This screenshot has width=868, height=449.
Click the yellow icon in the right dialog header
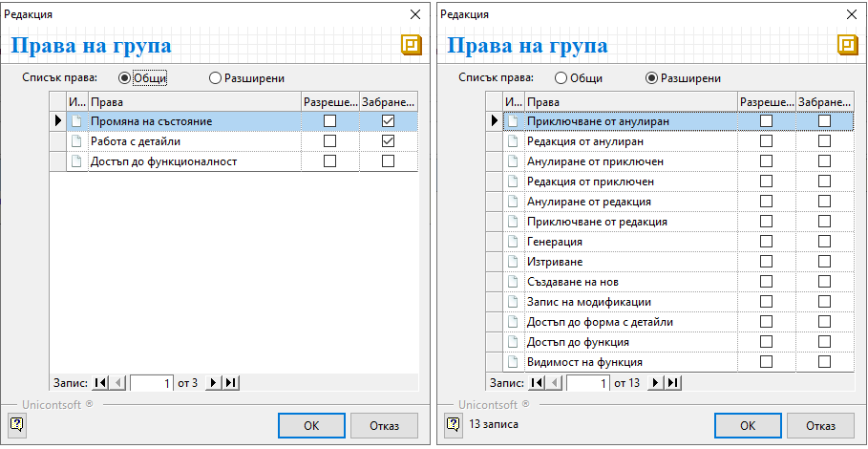point(847,46)
